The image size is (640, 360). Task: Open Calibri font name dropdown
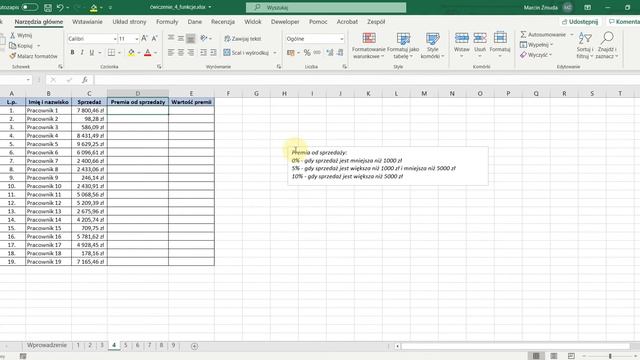tap(115, 39)
